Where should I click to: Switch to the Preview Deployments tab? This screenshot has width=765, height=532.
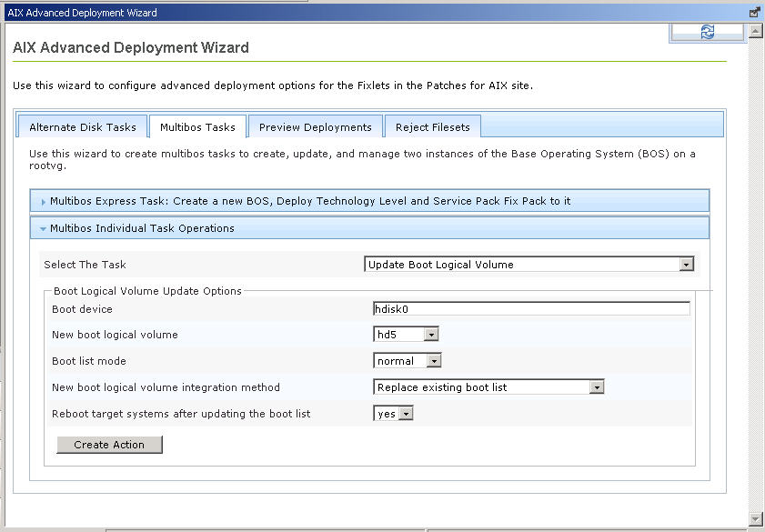[x=315, y=126]
